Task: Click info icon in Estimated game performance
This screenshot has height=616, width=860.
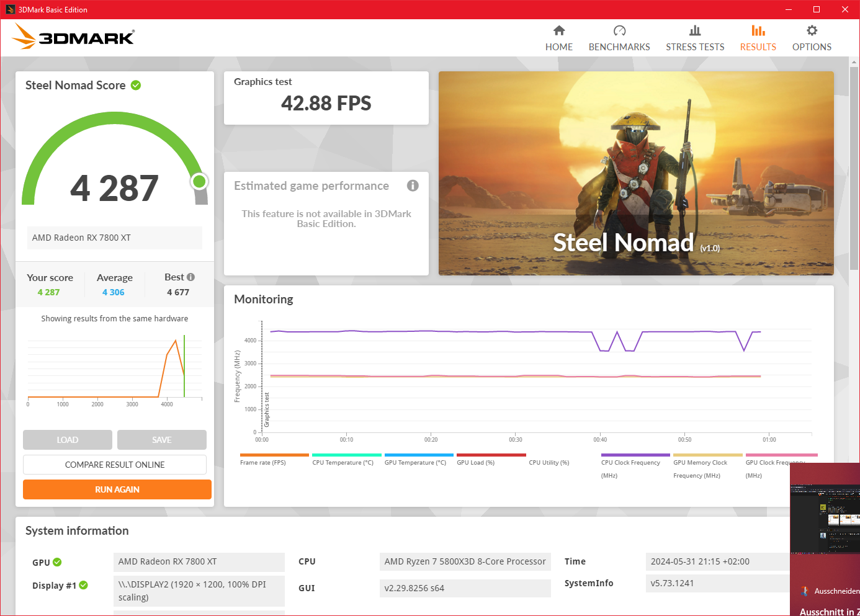Action: (x=413, y=185)
